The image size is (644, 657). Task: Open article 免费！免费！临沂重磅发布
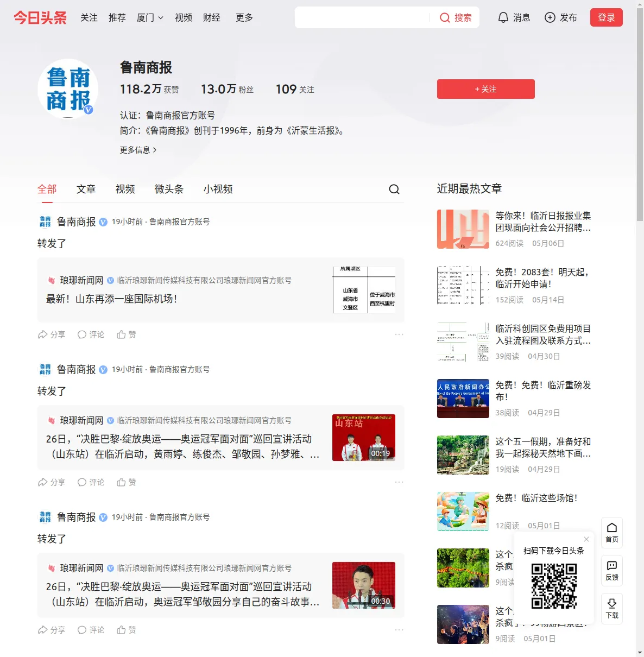point(543,391)
